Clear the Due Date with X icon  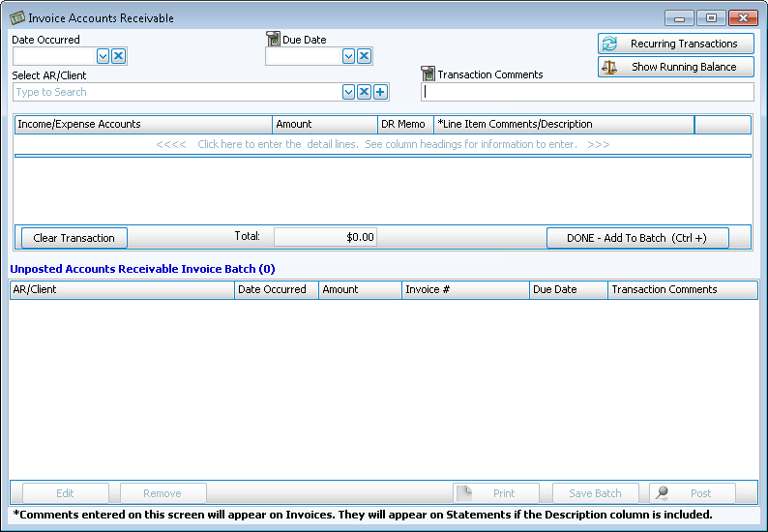click(x=364, y=56)
